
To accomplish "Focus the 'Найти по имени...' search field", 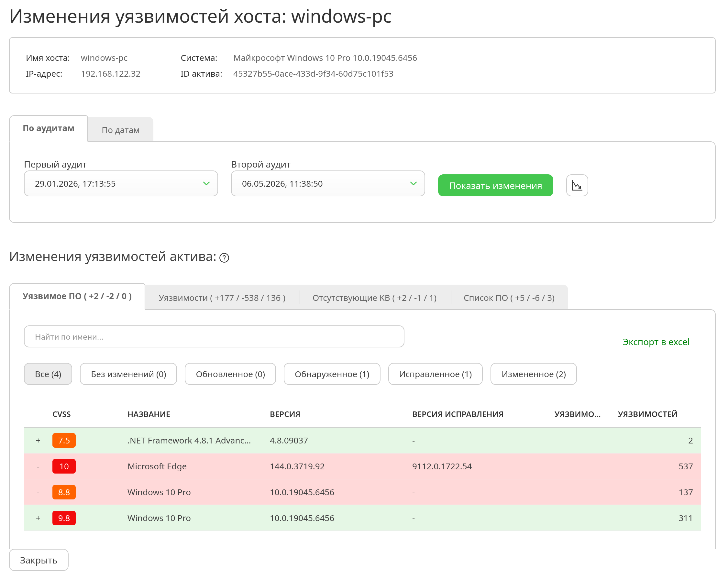I will 214,336.
